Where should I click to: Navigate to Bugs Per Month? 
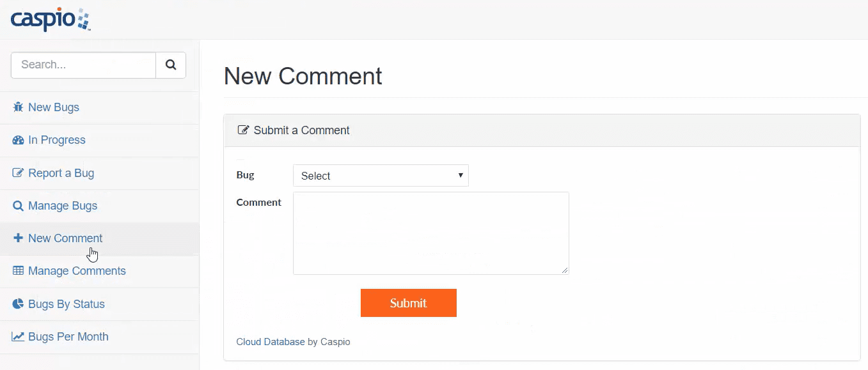68,337
